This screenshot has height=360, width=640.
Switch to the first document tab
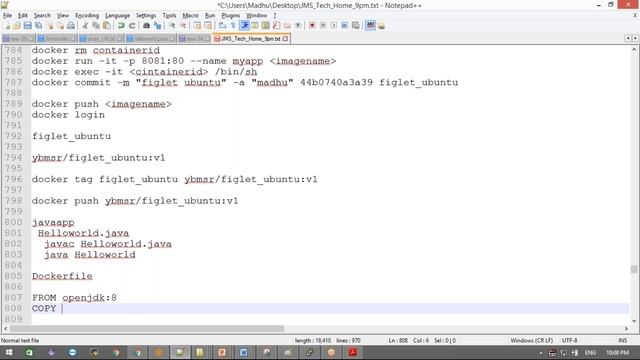(x=18, y=39)
